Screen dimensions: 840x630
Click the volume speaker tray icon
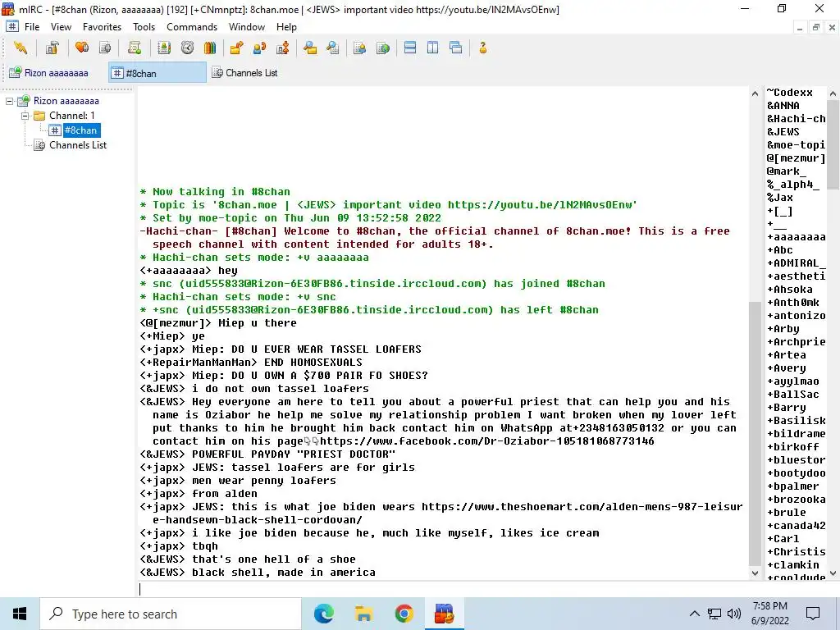click(x=734, y=614)
